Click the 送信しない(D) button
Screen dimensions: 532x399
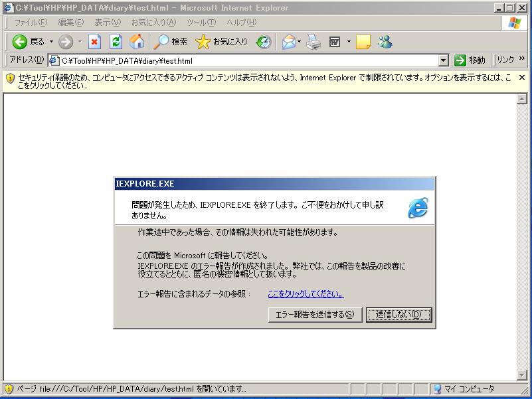399,315
